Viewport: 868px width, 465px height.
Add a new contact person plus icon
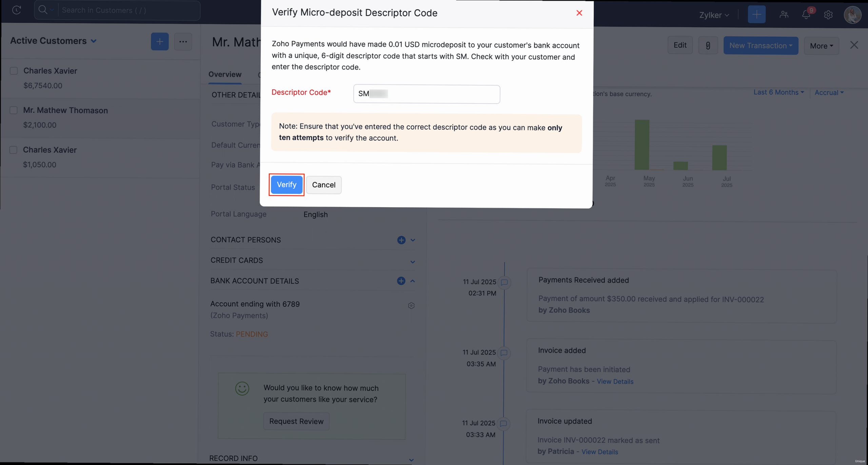(x=401, y=240)
